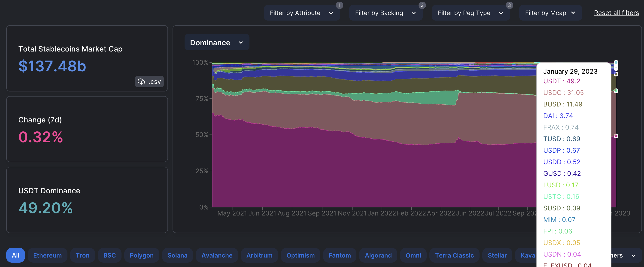Expand the Others chains dropdown arrow

coord(633,255)
